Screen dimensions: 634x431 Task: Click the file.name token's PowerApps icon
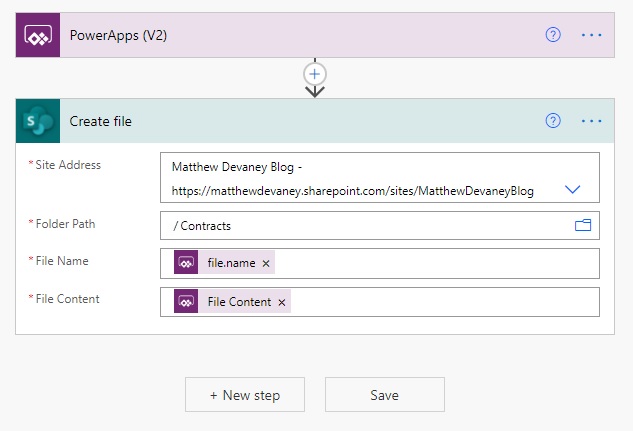click(186, 262)
